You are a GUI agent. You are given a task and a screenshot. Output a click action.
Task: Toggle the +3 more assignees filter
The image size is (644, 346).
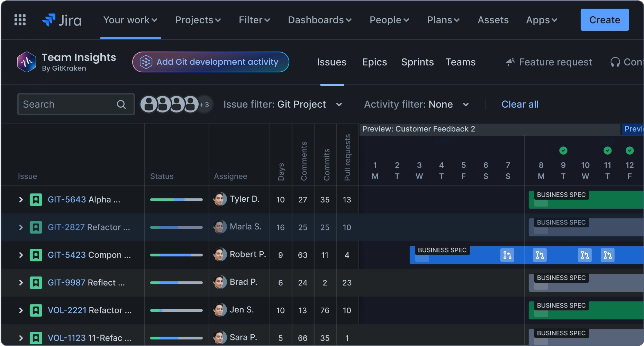[205, 104]
